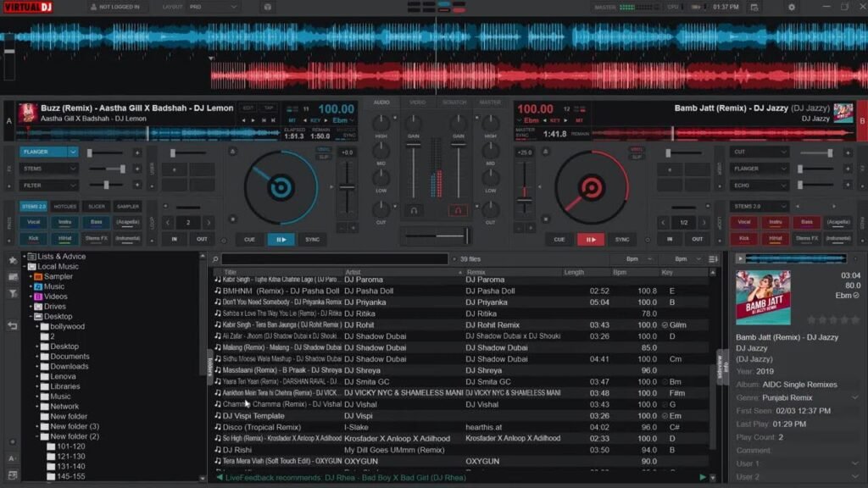
Task: Click the left deck headphone cue icon
Action: 414,210
